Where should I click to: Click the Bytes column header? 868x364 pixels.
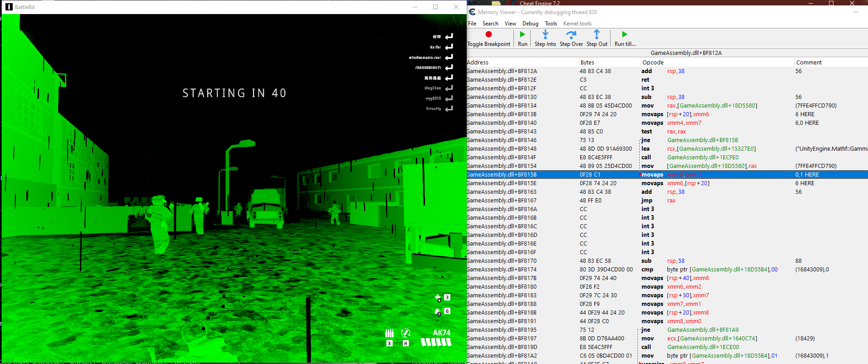click(x=610, y=63)
